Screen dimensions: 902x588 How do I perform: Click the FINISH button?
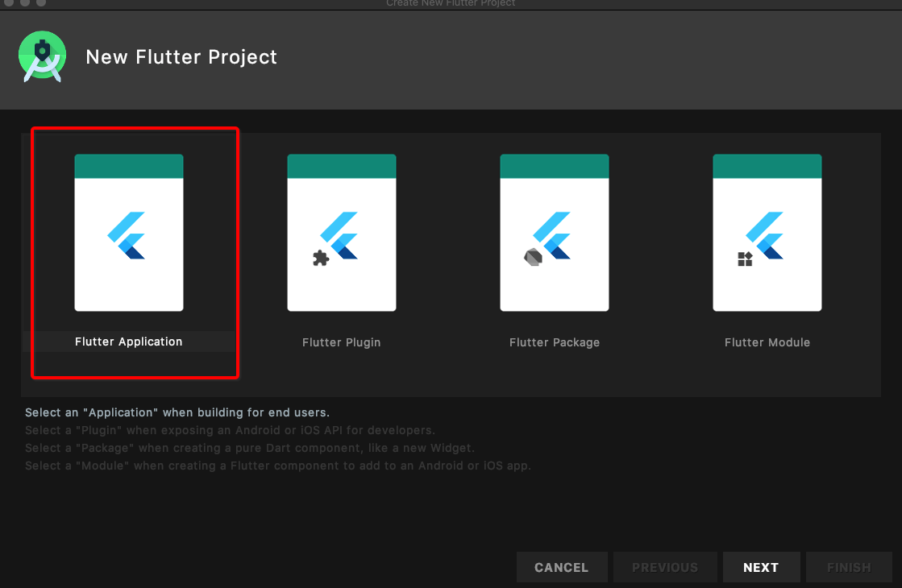(x=849, y=568)
